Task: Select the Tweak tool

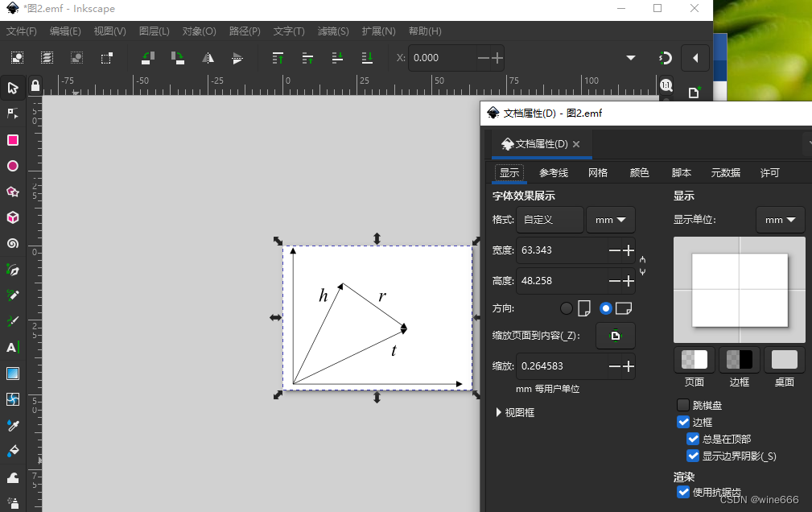Action: tap(13, 477)
